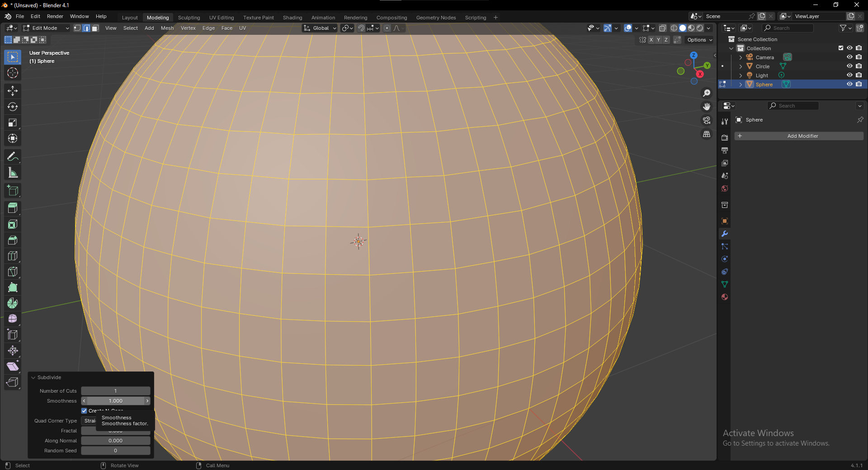Click the pan view hand icon
The height and width of the screenshot is (470, 868).
click(707, 107)
